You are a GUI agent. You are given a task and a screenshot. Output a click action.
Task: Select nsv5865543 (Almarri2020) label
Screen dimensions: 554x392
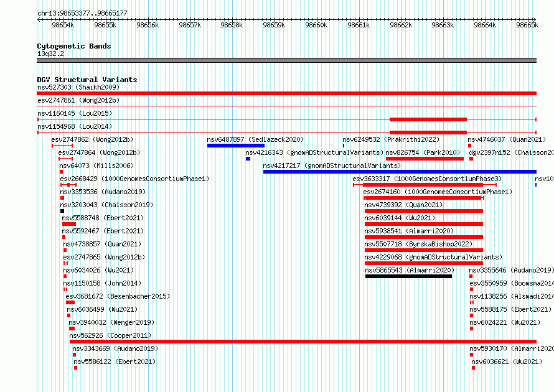point(410,270)
